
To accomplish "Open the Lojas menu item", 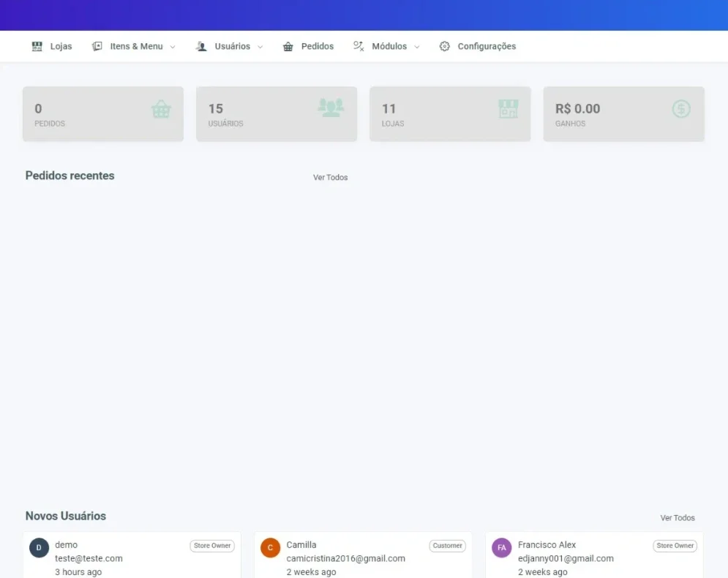I will pyautogui.click(x=51, y=46).
